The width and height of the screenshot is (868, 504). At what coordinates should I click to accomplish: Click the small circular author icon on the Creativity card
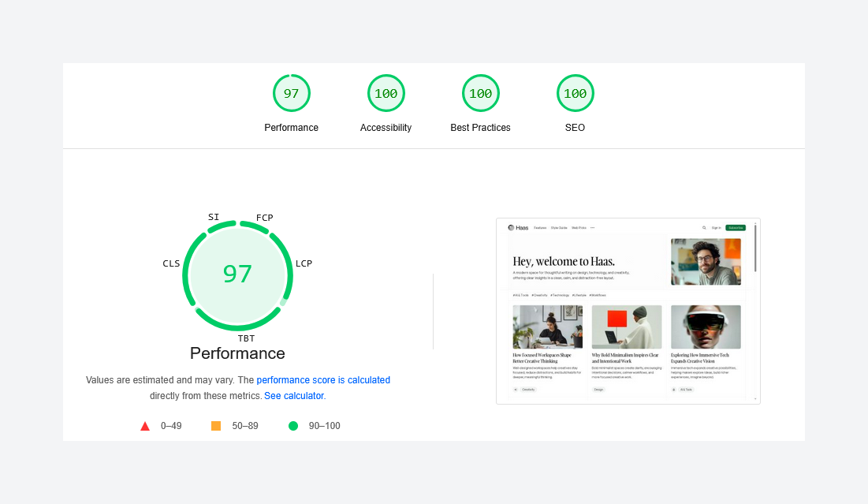click(516, 390)
